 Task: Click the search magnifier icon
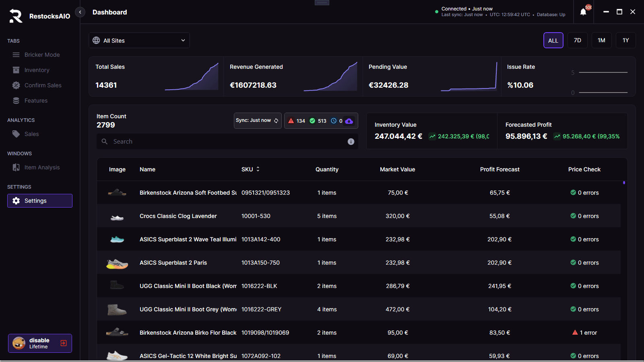click(x=105, y=142)
